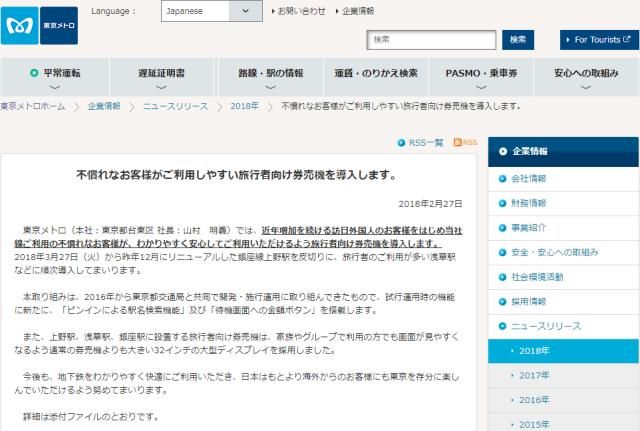Open the PASMO・乗車券 menu

tap(481, 77)
